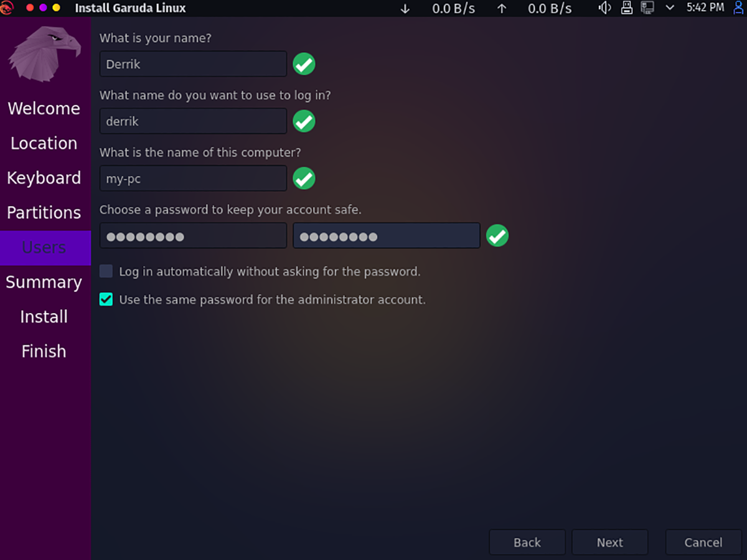Click the Garuda icon in top-left corner

tap(7, 8)
